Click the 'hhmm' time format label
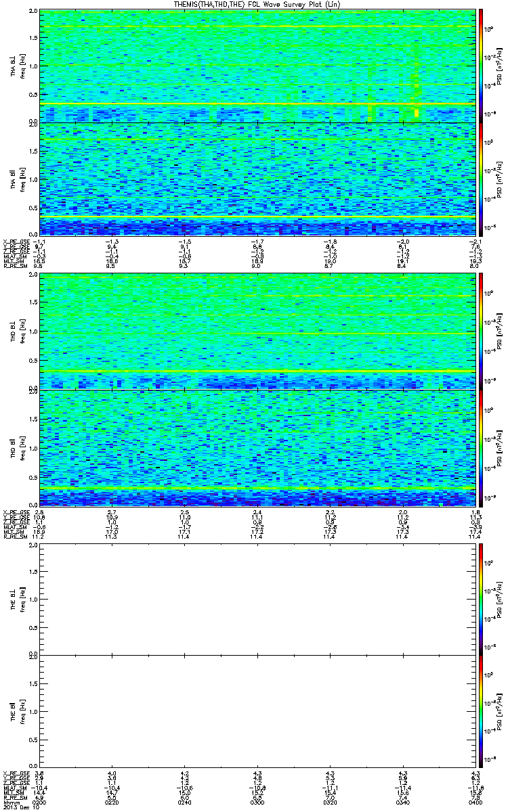508x812 pixels. pos(10,801)
